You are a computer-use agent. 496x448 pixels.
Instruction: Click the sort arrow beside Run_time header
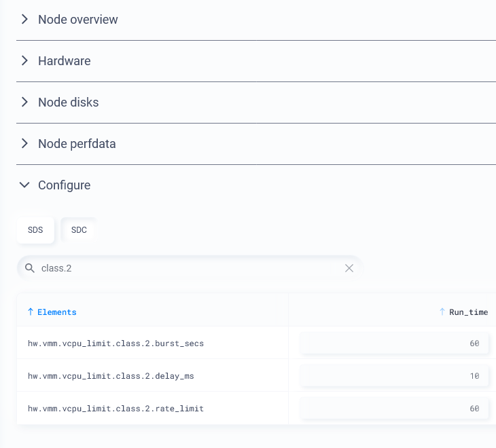(442, 312)
